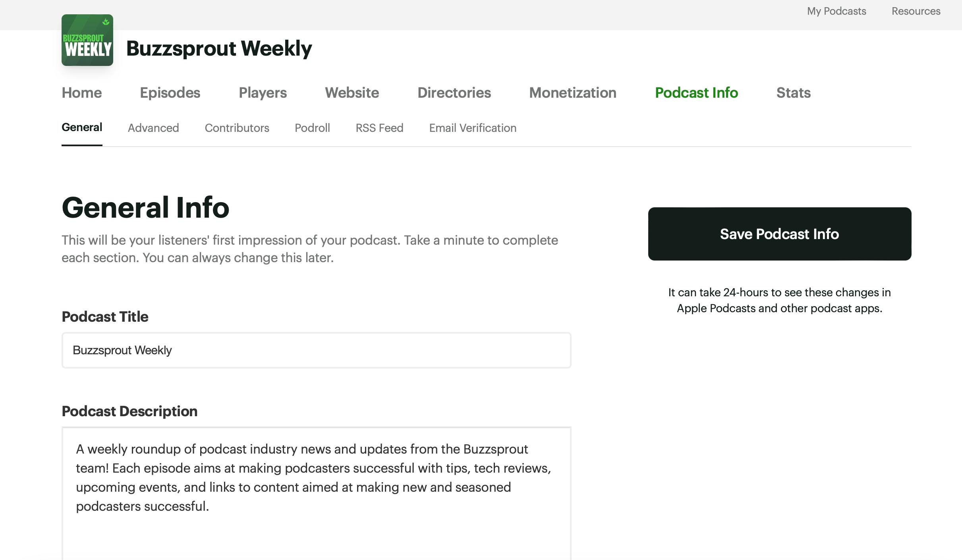Switch to the Players tab

click(x=263, y=93)
